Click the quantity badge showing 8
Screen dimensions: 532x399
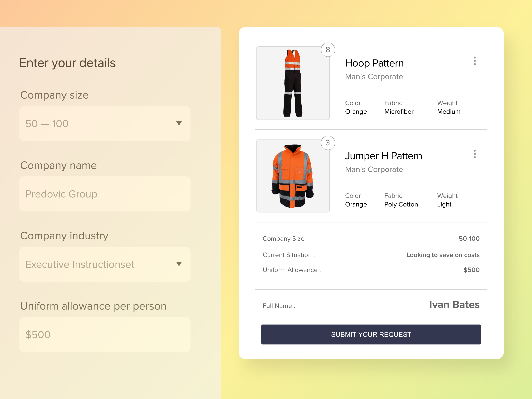point(328,50)
